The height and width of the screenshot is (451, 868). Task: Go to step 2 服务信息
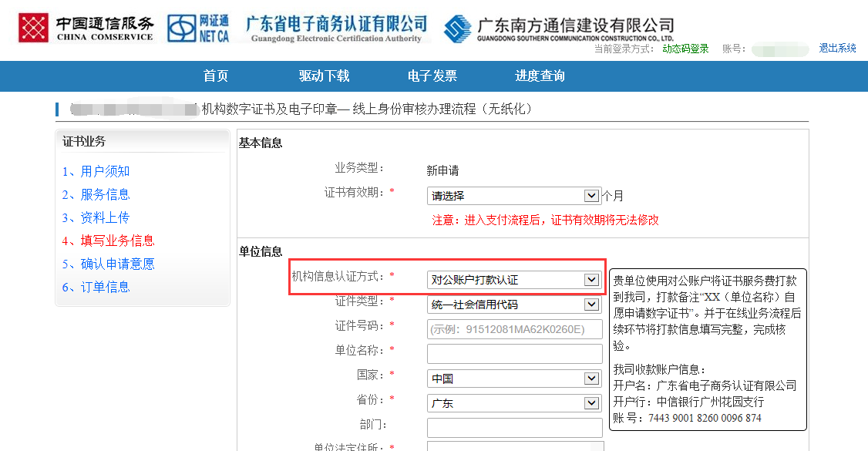pyautogui.click(x=96, y=194)
